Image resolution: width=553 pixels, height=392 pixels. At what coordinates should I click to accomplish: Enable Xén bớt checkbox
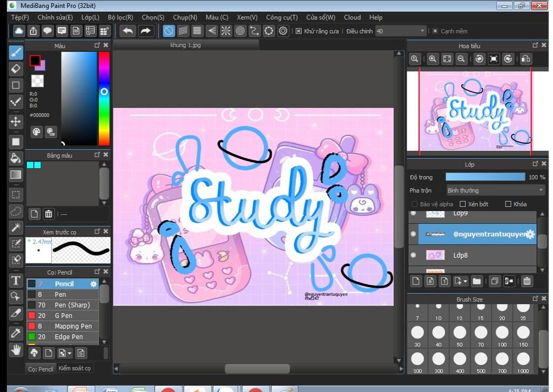click(x=463, y=204)
